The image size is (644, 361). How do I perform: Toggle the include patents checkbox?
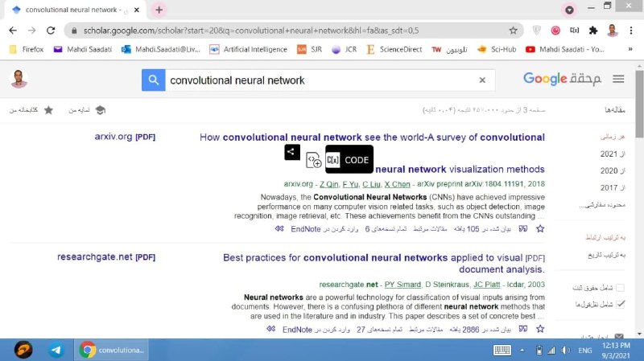pyautogui.click(x=620, y=288)
